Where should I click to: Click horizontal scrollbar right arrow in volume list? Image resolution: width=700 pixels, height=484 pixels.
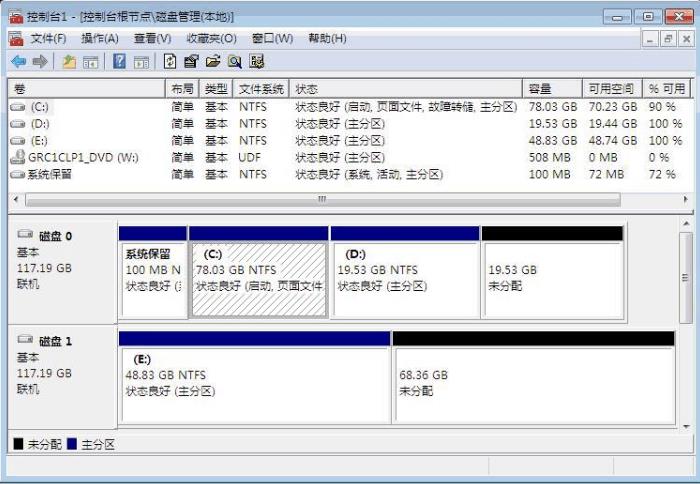tap(685, 199)
